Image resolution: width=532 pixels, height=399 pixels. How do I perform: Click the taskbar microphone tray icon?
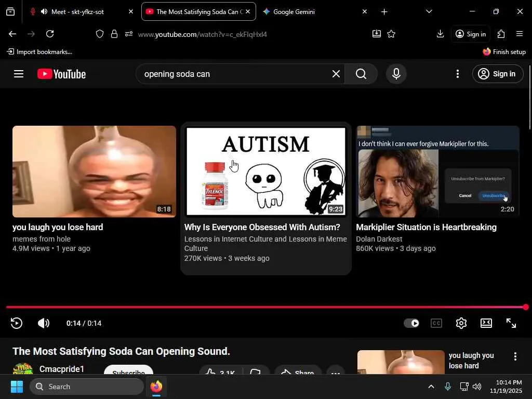click(x=447, y=387)
